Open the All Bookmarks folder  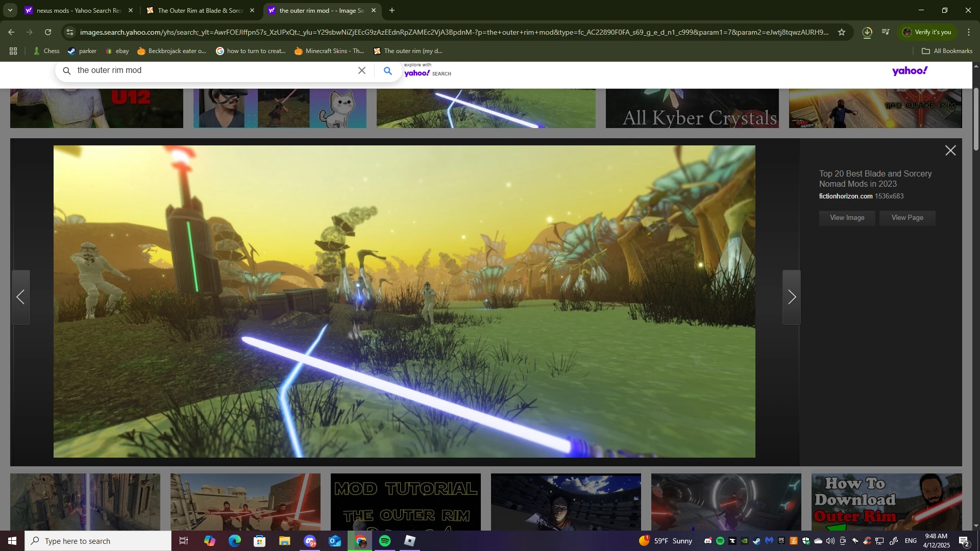click(947, 51)
